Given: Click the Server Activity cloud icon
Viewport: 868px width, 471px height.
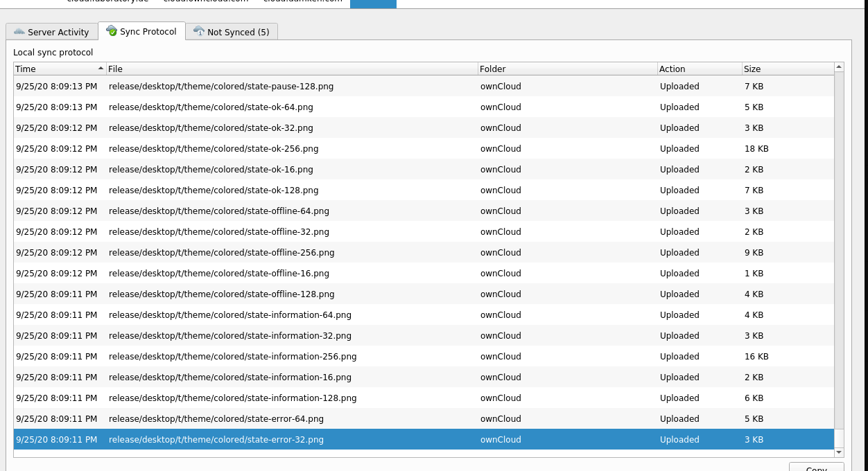Looking at the screenshot, I should tap(21, 31).
